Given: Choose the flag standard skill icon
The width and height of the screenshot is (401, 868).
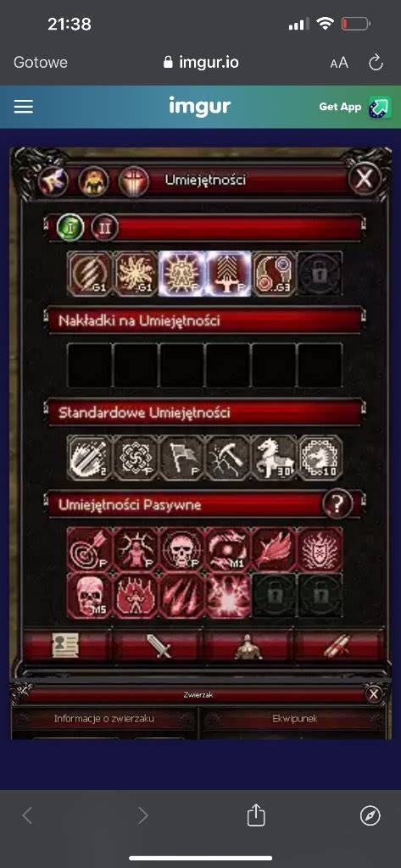Looking at the screenshot, I should 182,458.
